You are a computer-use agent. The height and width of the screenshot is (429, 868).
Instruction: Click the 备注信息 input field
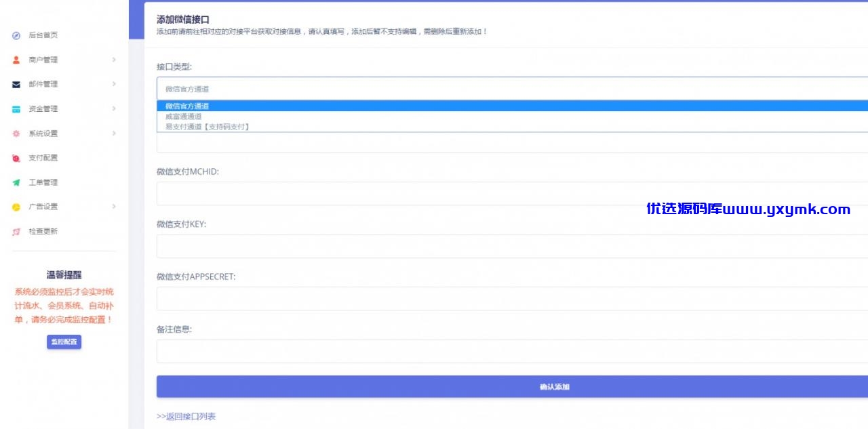click(x=512, y=351)
